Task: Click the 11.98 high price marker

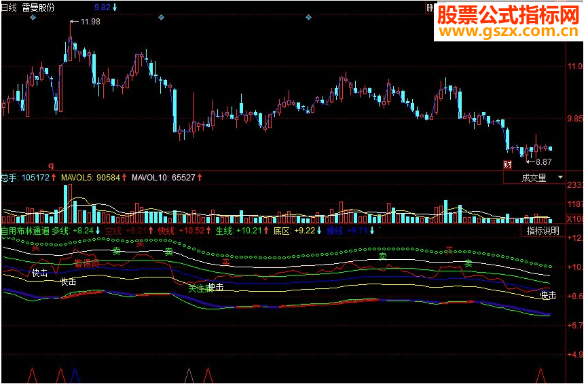Action: [90, 22]
